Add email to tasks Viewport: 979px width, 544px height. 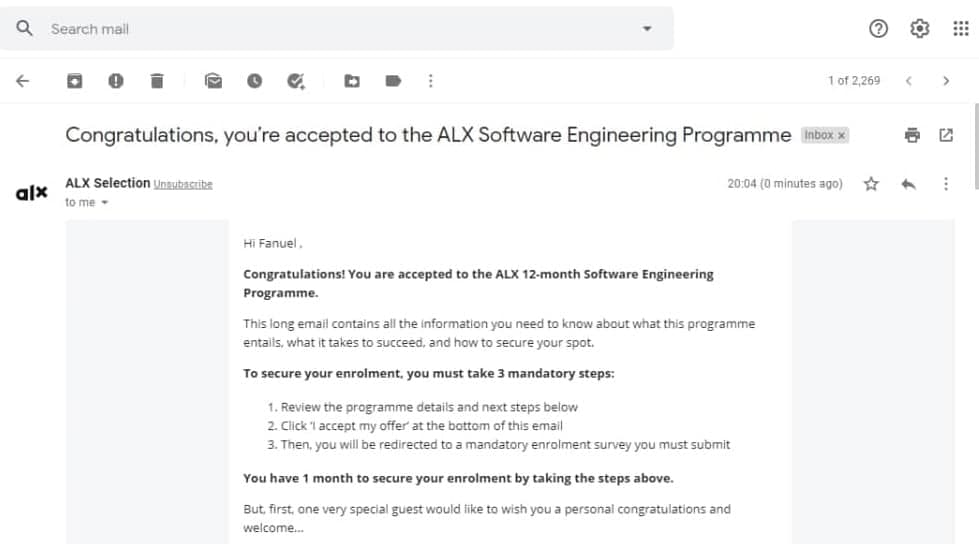[x=295, y=81]
